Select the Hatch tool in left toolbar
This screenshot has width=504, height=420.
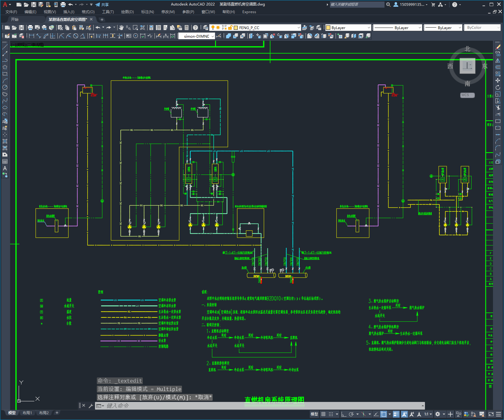pyautogui.click(x=5, y=141)
